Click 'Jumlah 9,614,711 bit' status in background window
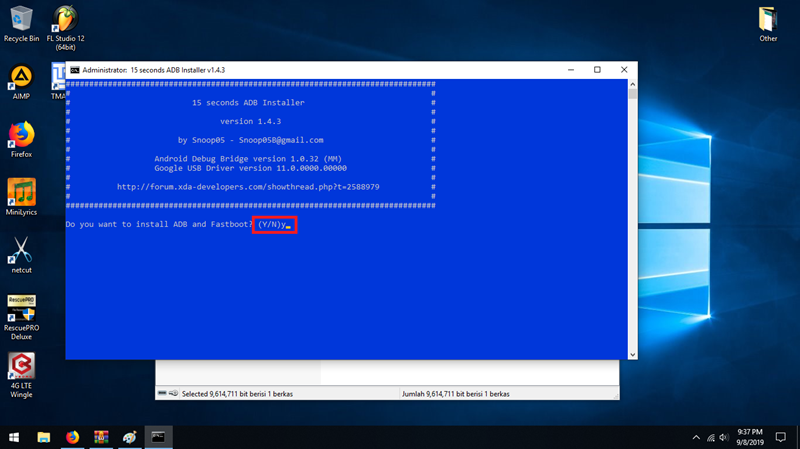The height and width of the screenshot is (449, 800). 456,394
